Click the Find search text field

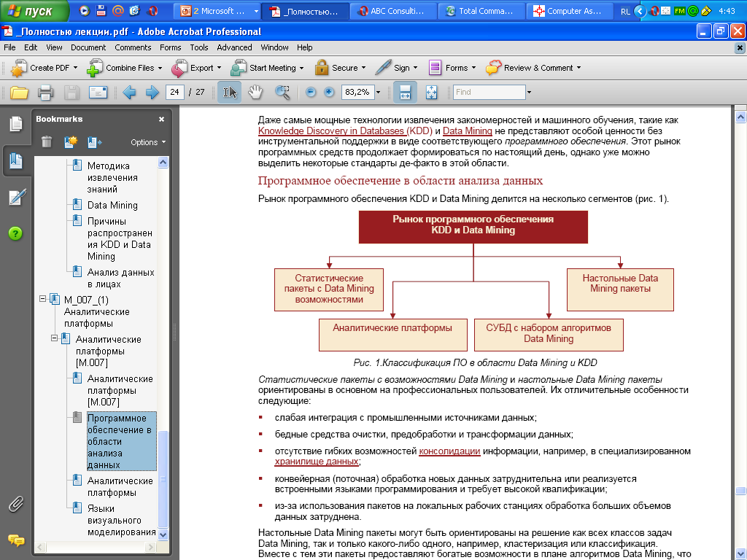(x=489, y=92)
